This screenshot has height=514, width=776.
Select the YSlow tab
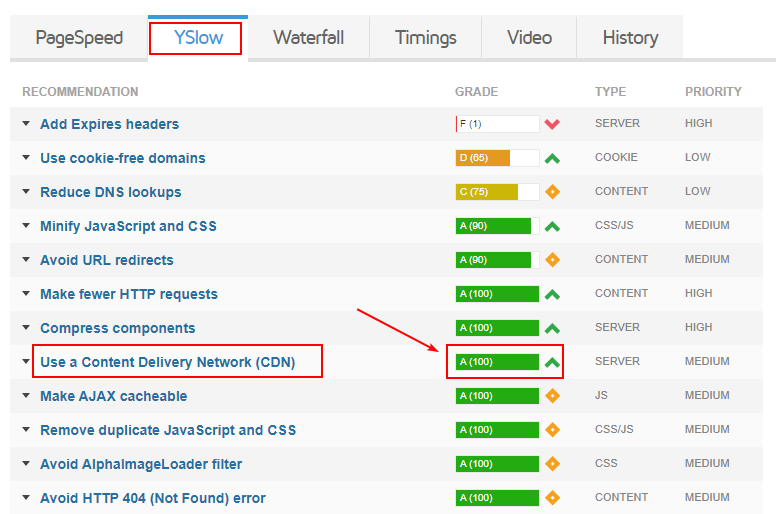click(198, 38)
